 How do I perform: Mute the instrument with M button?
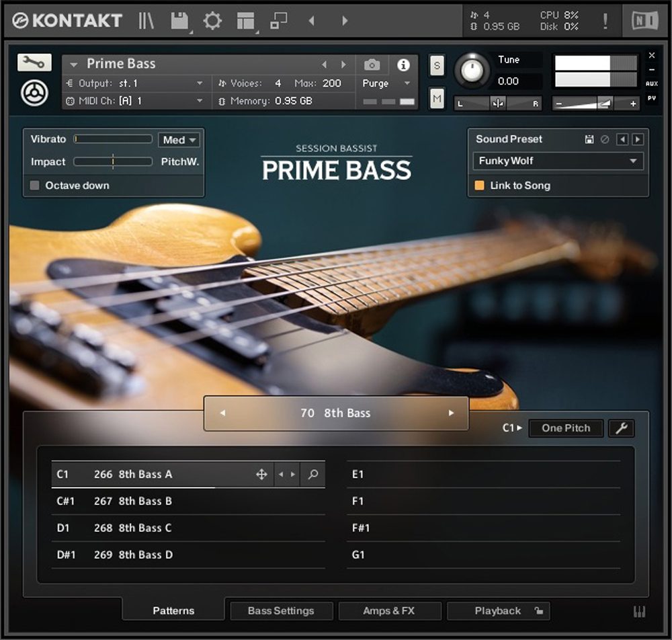(437, 99)
